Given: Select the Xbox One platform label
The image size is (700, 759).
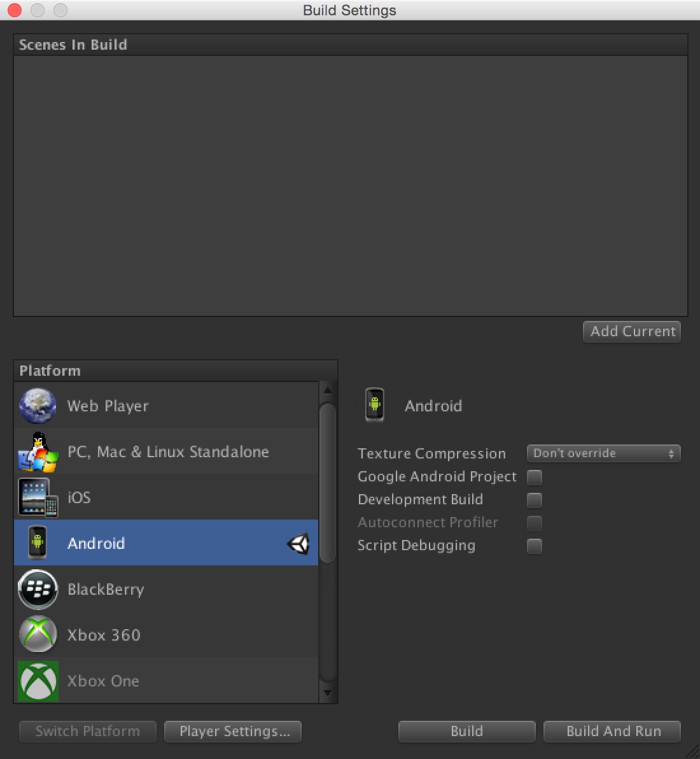Looking at the screenshot, I should [x=103, y=681].
